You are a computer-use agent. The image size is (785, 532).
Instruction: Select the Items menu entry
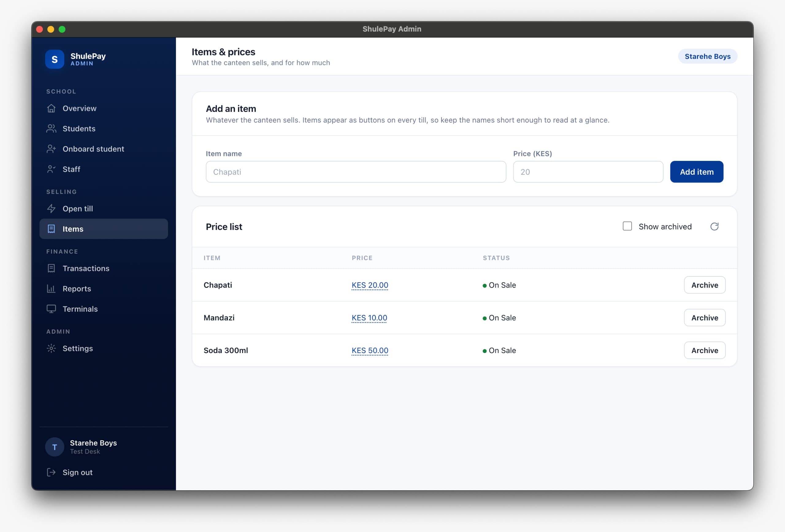[104, 229]
